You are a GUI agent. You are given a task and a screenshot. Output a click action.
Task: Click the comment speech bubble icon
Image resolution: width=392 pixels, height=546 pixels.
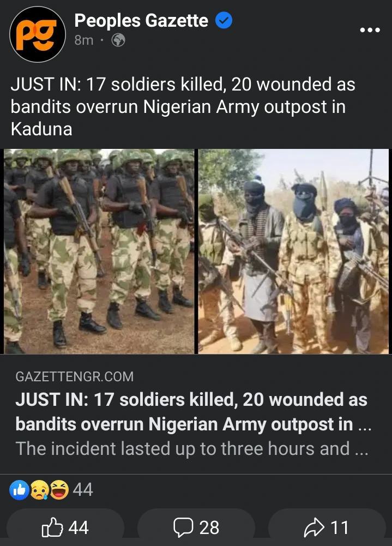184,527
